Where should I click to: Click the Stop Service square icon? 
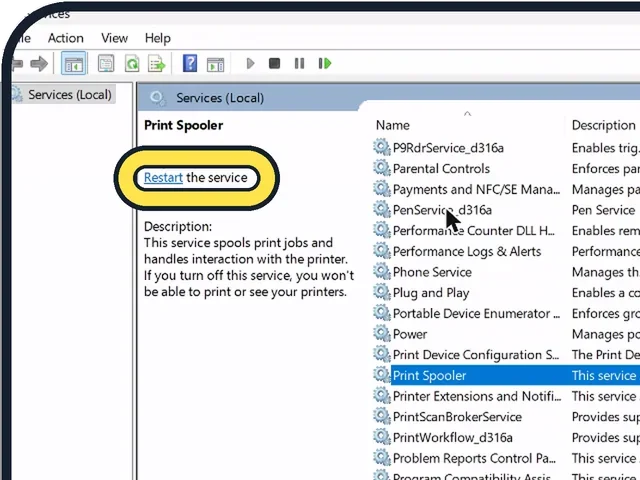[x=274, y=63]
